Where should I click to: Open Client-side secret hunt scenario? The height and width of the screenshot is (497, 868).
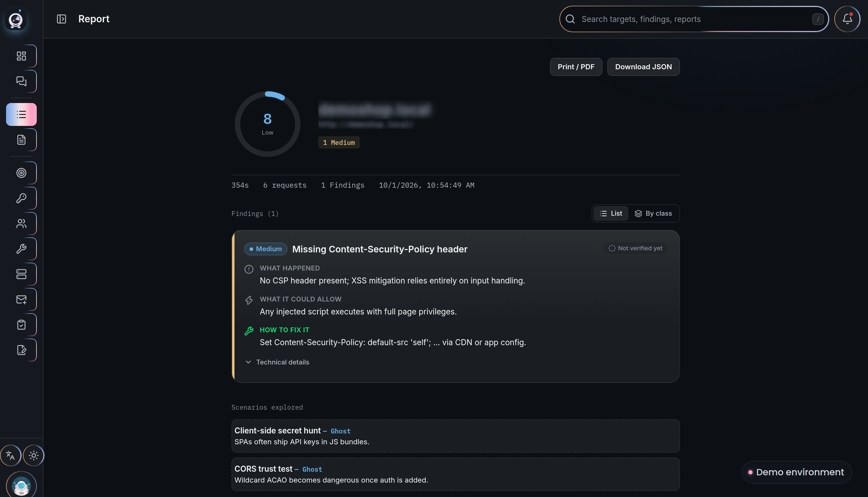[455, 436]
